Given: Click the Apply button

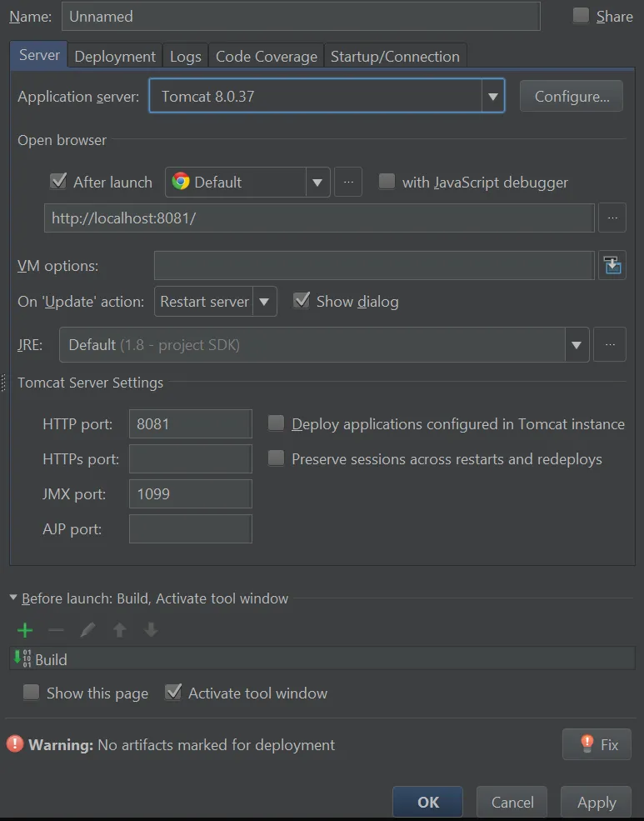Looking at the screenshot, I should point(597,802).
